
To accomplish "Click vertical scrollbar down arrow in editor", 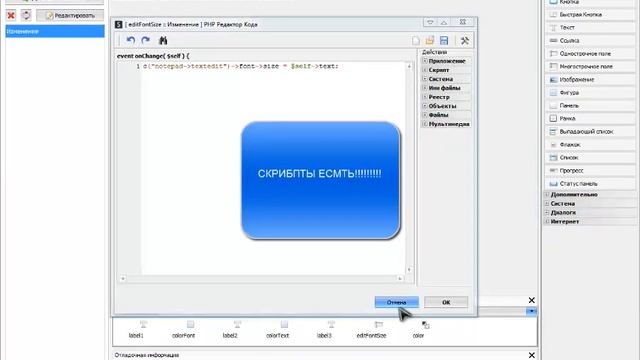I will (409, 270).
